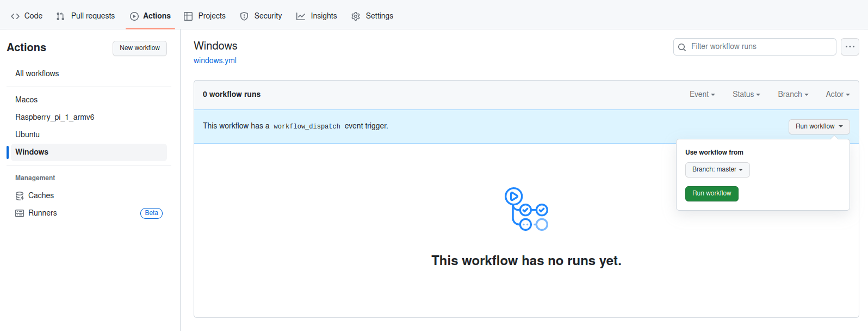The width and height of the screenshot is (868, 331).
Task: Open repository Settings tab
Action: (x=372, y=16)
